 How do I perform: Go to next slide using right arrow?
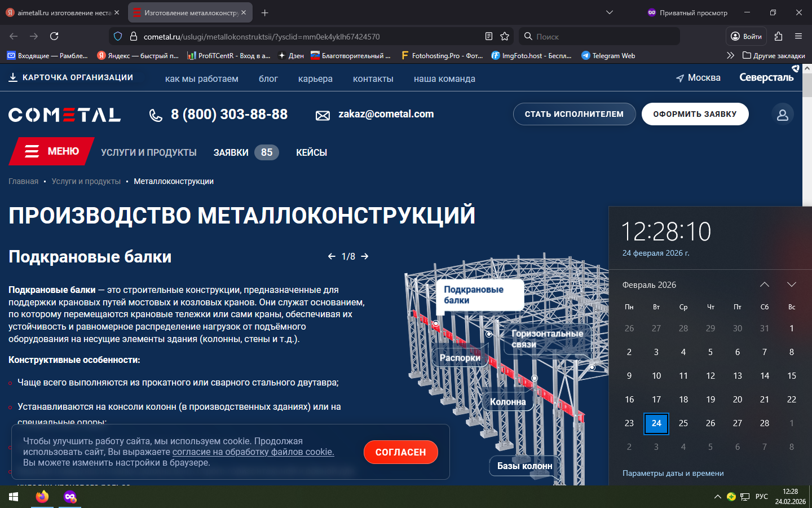coord(365,256)
